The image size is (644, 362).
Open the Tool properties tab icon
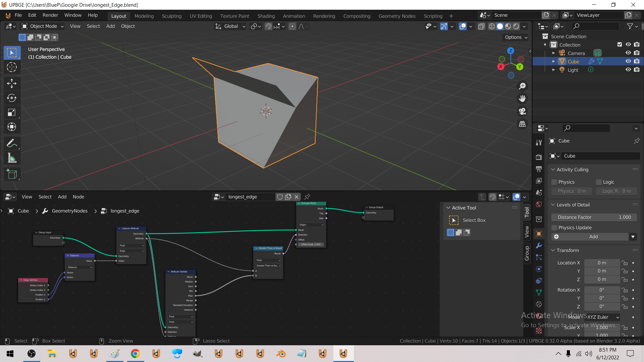click(539, 142)
